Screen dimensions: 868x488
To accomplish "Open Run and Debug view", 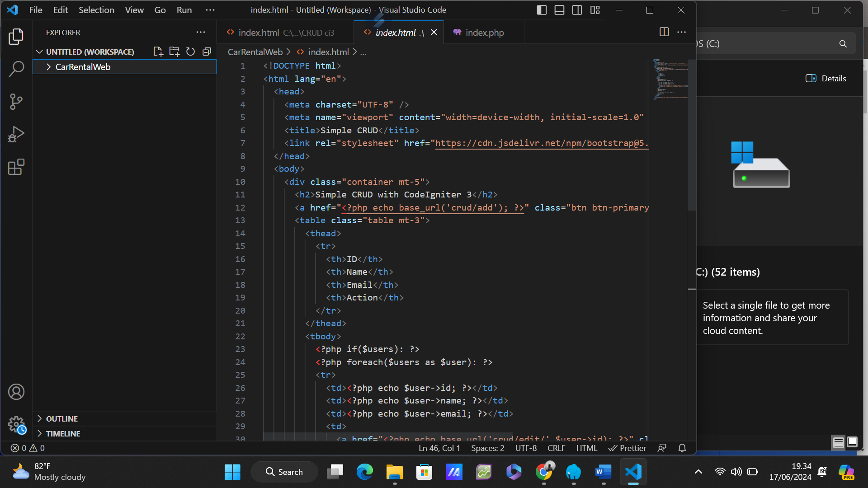I will [x=16, y=134].
